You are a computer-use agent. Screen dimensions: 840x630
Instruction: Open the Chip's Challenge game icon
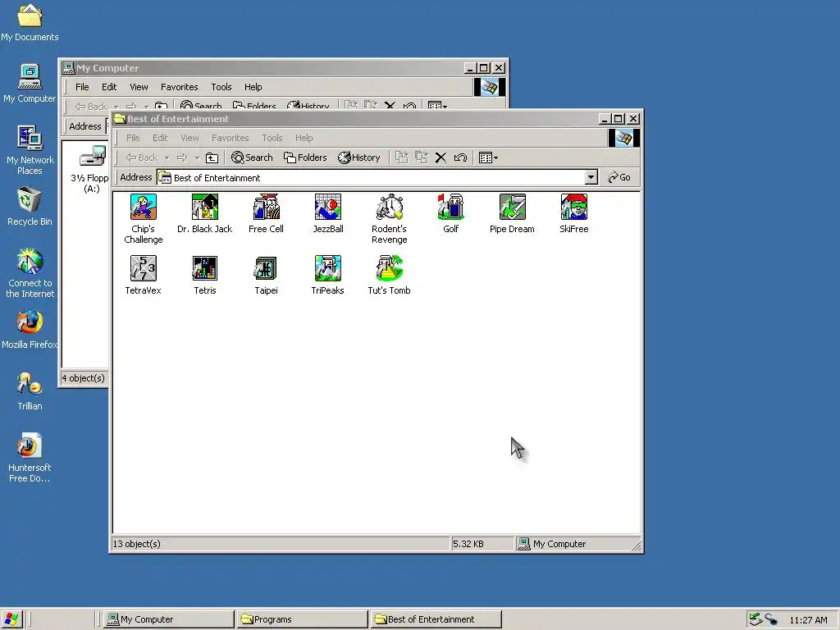coord(143,208)
